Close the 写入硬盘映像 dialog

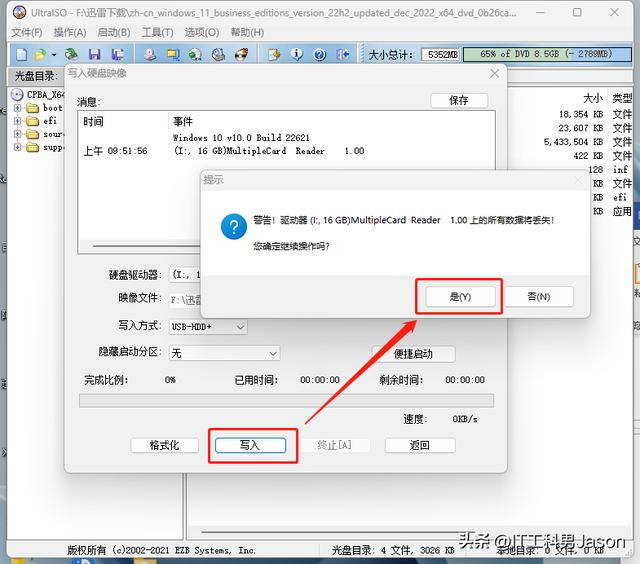point(495,73)
